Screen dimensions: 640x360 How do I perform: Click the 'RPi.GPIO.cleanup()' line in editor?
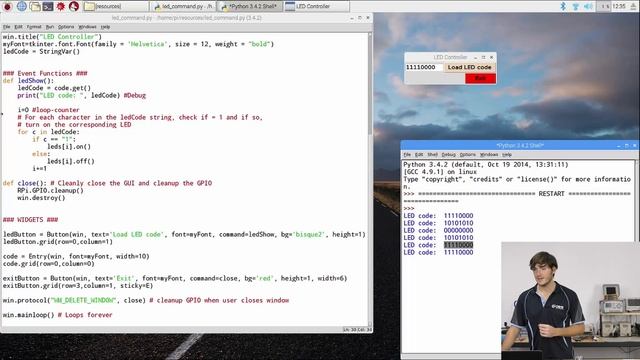click(50, 191)
